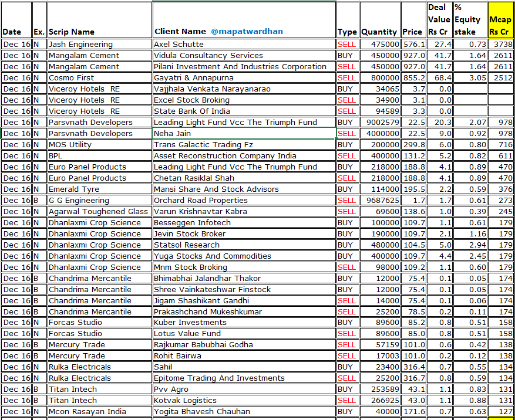
Task: Select the Excel Stock Broking cell
Action: click(x=244, y=100)
